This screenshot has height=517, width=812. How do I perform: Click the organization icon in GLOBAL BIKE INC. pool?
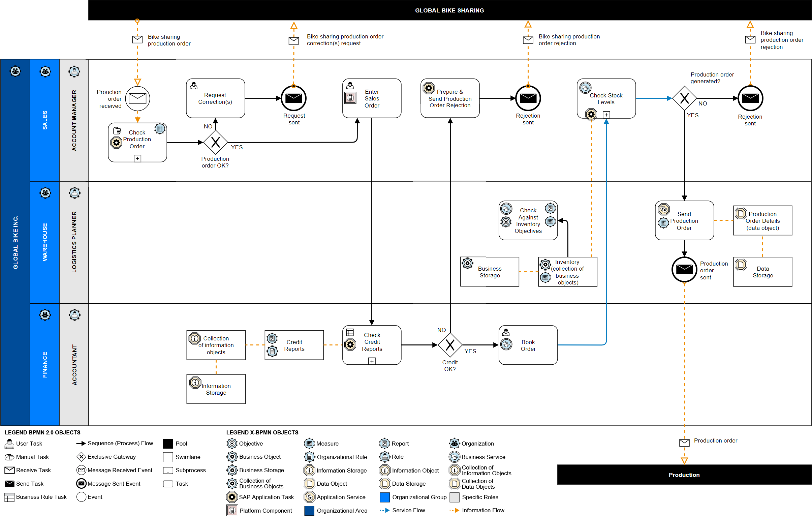click(x=15, y=71)
